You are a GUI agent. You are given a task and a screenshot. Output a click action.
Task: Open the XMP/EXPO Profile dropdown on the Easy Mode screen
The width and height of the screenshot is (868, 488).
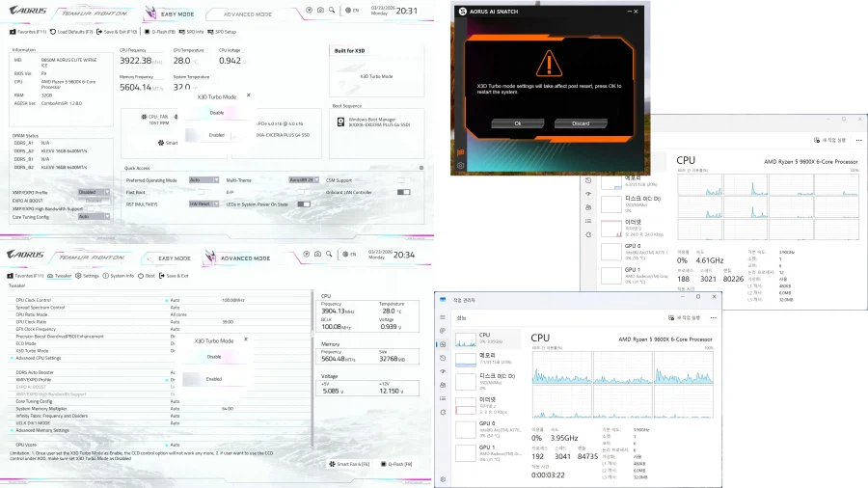point(95,192)
